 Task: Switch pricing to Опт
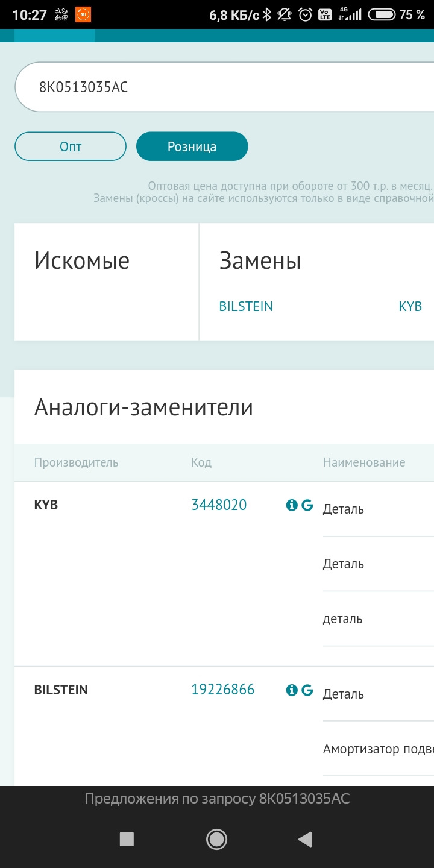(71, 146)
